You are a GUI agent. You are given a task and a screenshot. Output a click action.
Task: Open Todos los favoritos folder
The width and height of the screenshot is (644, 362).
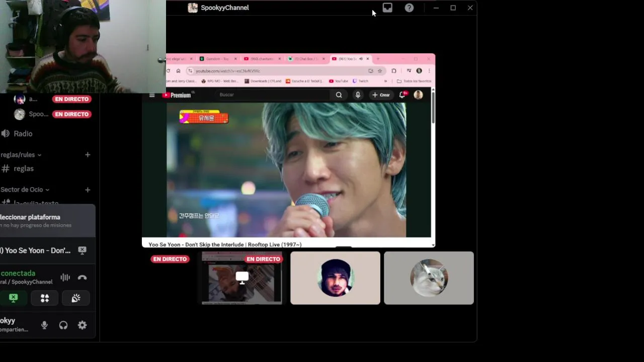(x=414, y=81)
